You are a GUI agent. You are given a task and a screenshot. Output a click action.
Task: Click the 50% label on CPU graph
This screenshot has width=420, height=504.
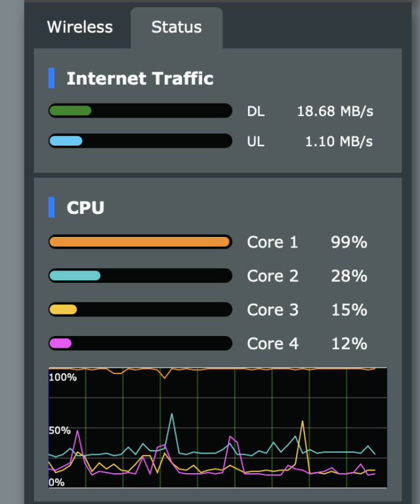[60, 430]
